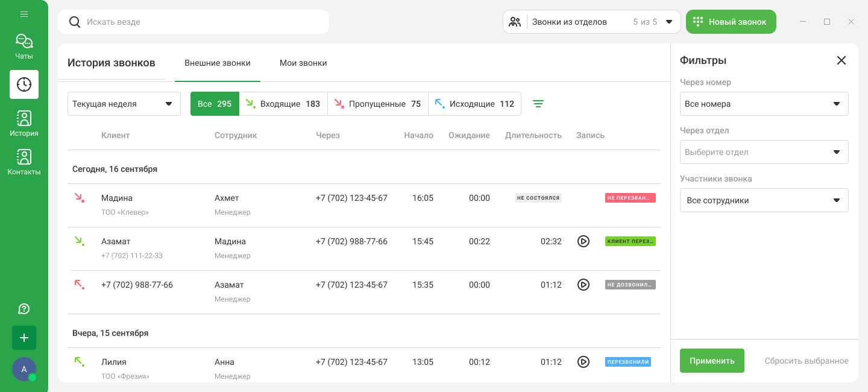Viewport: 868px width, 392px height.
Task: Click the green plus button in sidebar
Action: 24,338
